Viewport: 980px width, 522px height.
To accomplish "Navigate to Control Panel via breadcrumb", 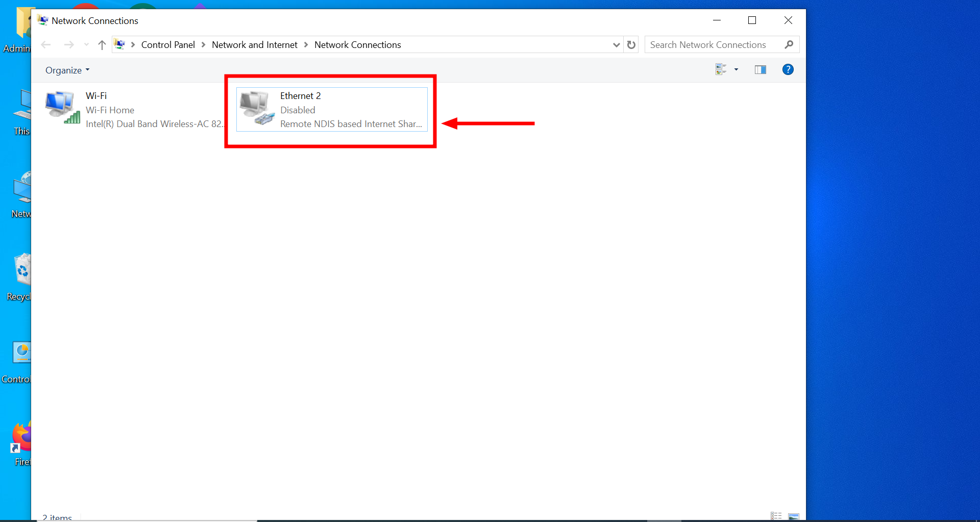I will pos(168,45).
